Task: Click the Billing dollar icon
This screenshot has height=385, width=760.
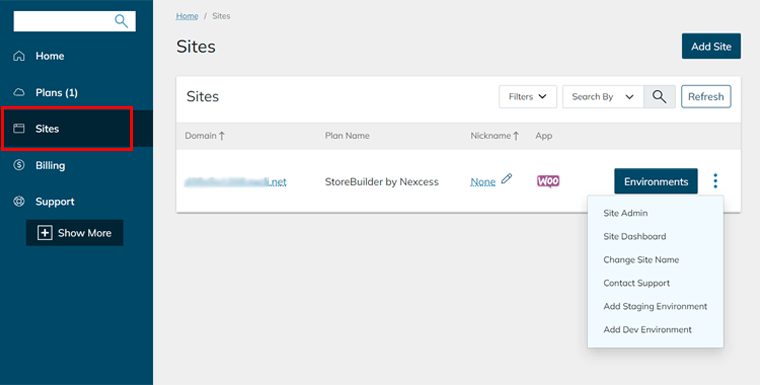Action: point(19,165)
